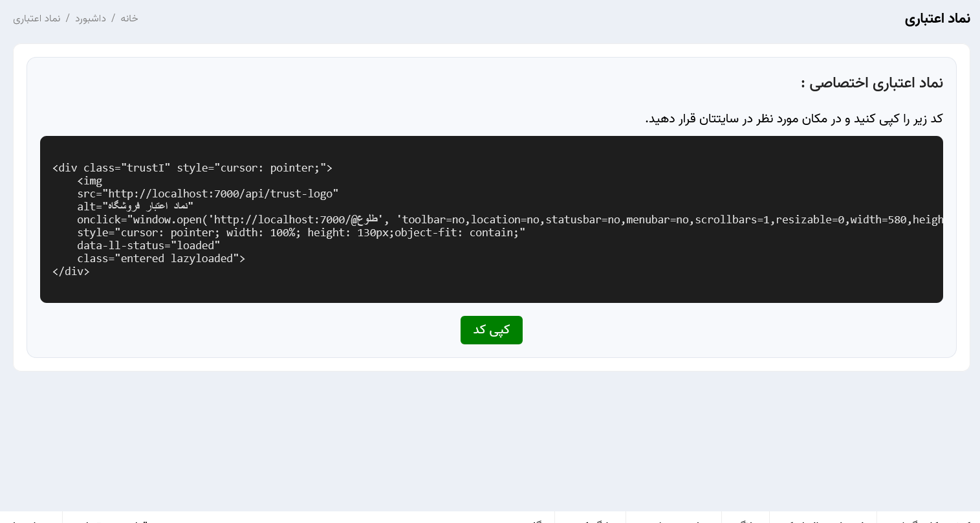Image resolution: width=980 pixels, height=523 pixels.
Task: Click the copy-instruction text above the code
Action: (x=794, y=118)
